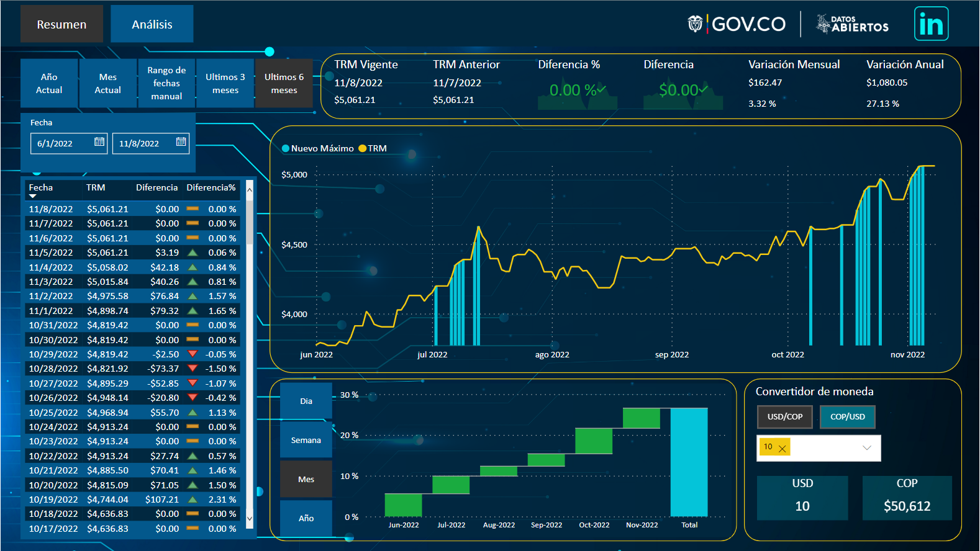The height and width of the screenshot is (551, 980).
Task: Click the Nuevo Máximo legend color marker
Action: coord(286,148)
